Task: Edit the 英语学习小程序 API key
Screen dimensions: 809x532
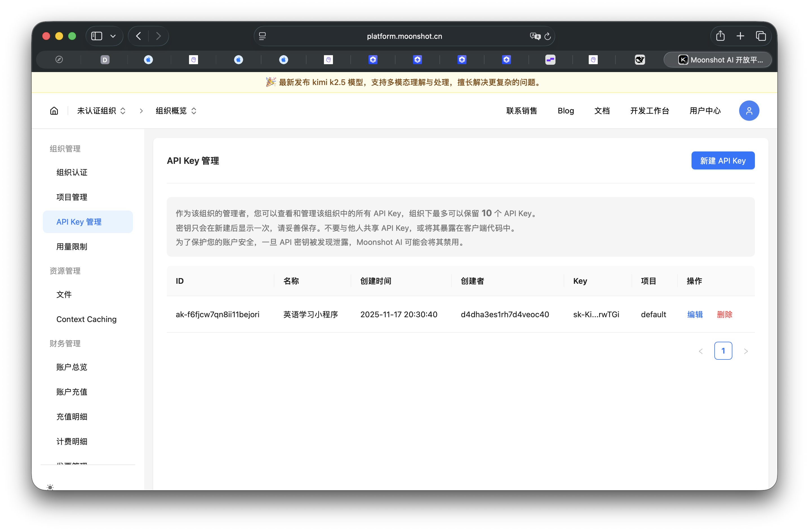Action: pos(695,314)
